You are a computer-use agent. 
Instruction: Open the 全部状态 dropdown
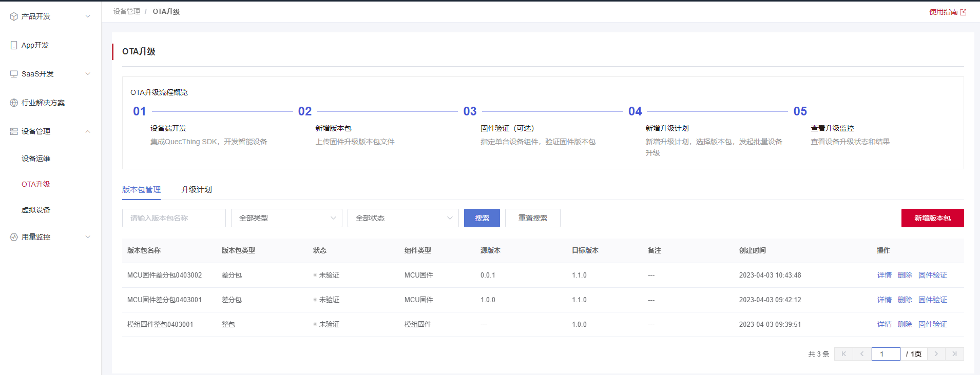coord(403,218)
